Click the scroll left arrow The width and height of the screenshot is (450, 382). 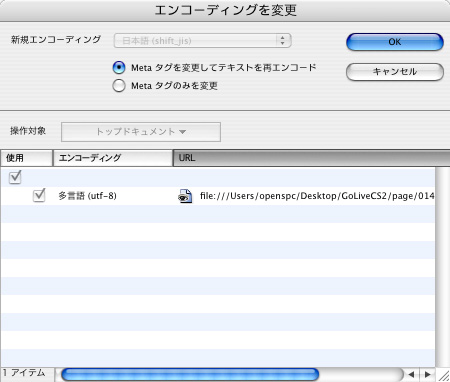411,375
